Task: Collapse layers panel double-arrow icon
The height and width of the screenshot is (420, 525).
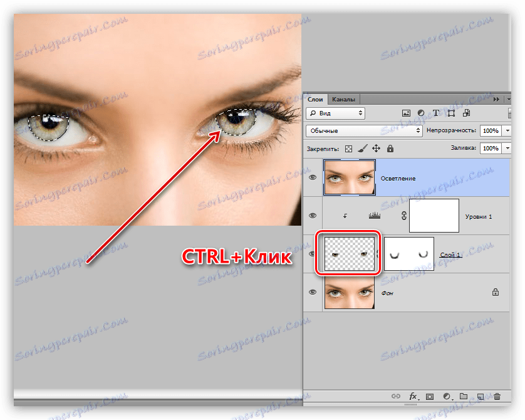Action: pos(496,100)
